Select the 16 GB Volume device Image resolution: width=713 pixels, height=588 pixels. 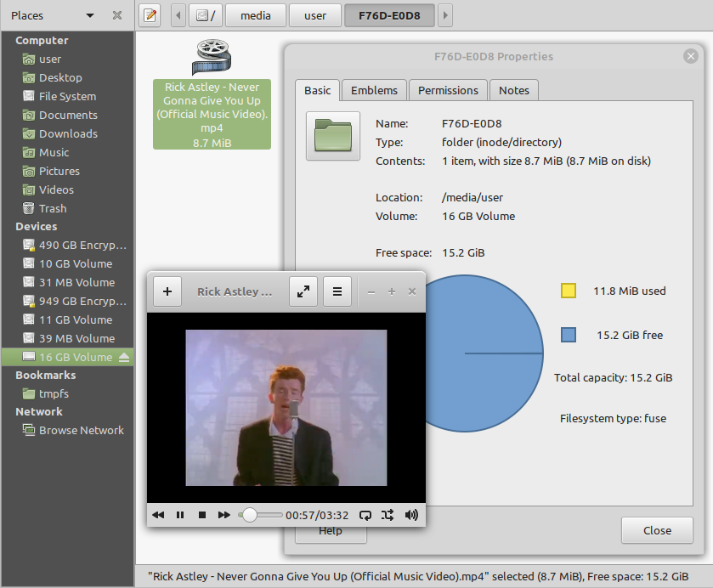click(x=67, y=357)
